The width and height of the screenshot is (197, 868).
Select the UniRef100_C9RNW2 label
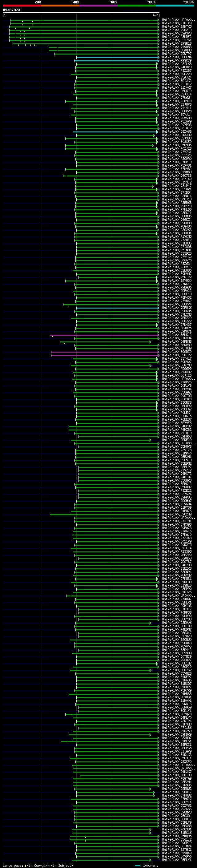[177, 789]
